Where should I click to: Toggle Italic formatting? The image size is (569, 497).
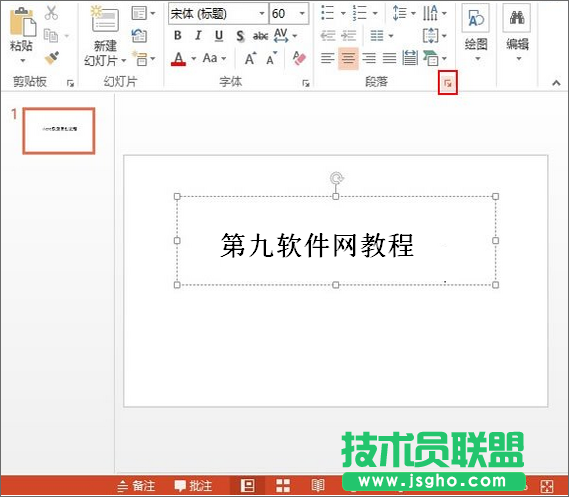click(198, 35)
